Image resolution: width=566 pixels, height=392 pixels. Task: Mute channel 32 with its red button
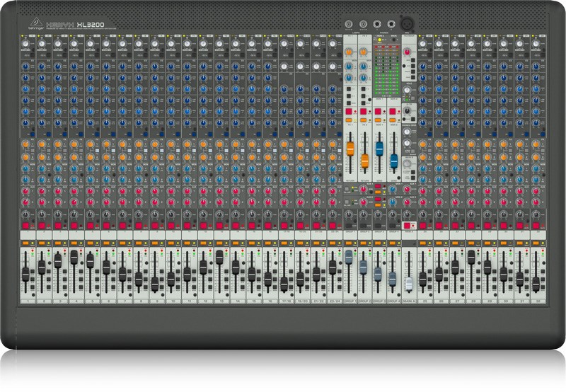(536, 226)
